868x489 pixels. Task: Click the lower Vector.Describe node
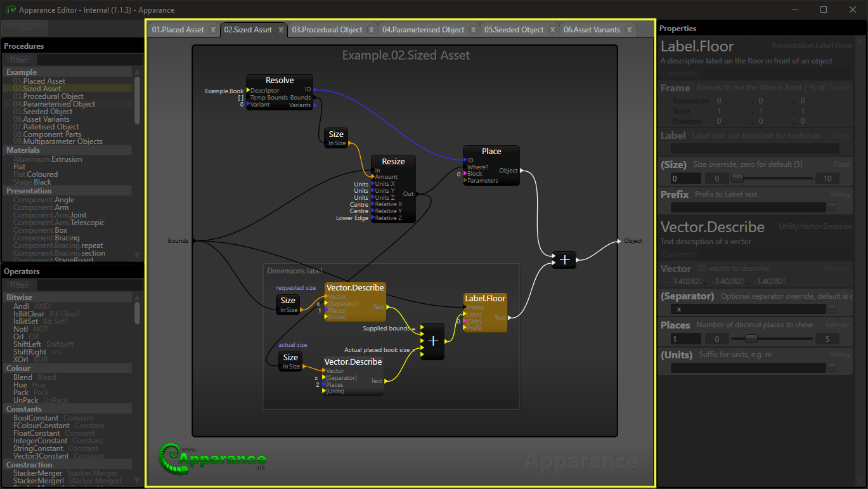(353, 362)
